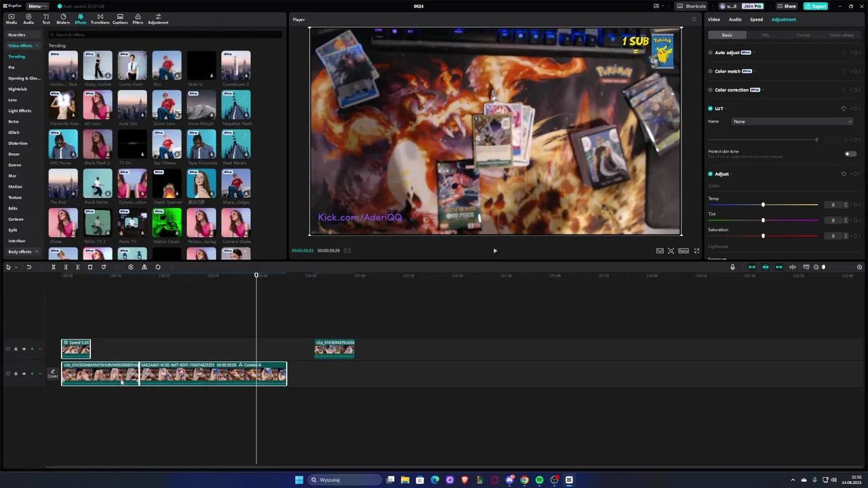This screenshot has width=868, height=488.
Task: Open the layout switcher icon in title bar
Action: pos(658,6)
